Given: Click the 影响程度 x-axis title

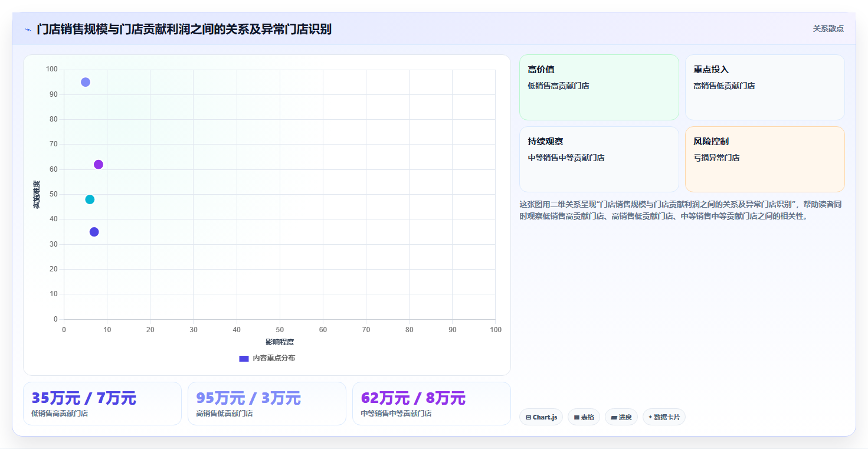Looking at the screenshot, I should coord(280,342).
